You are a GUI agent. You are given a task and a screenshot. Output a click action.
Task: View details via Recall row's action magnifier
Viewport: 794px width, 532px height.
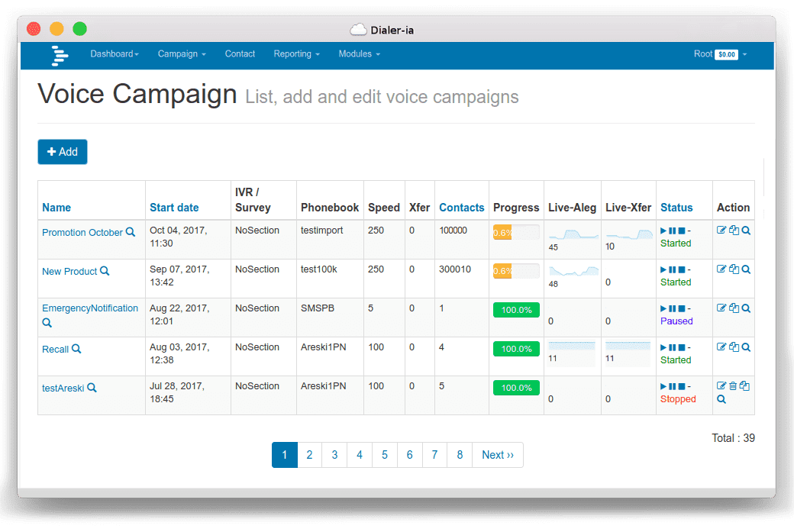(x=746, y=347)
